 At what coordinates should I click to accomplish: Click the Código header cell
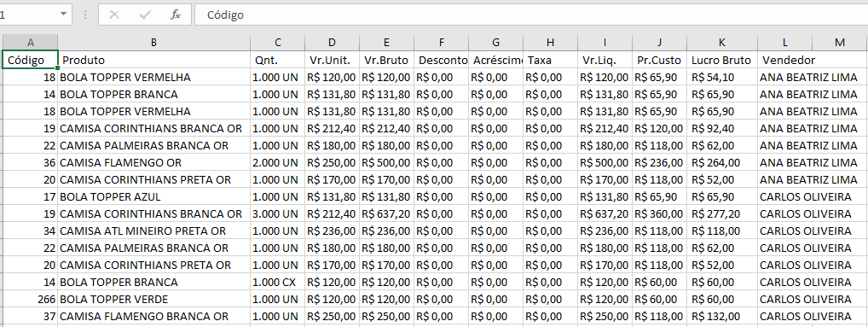(31, 60)
